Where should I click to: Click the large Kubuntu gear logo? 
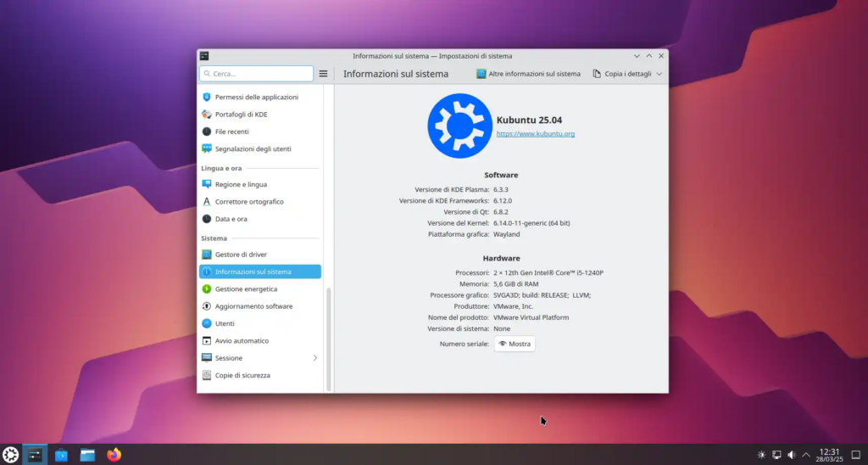click(459, 126)
